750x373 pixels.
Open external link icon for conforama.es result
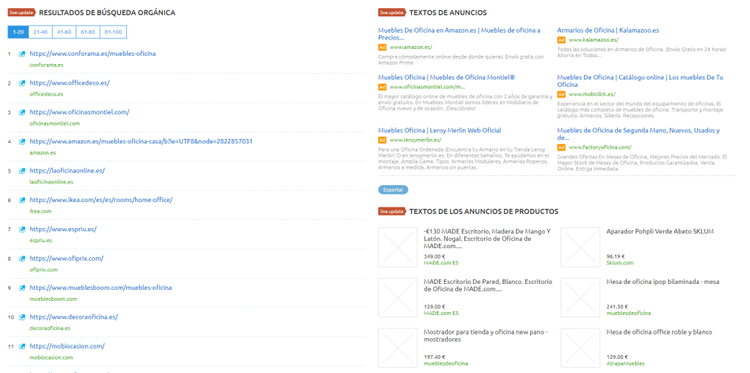[x=22, y=54]
